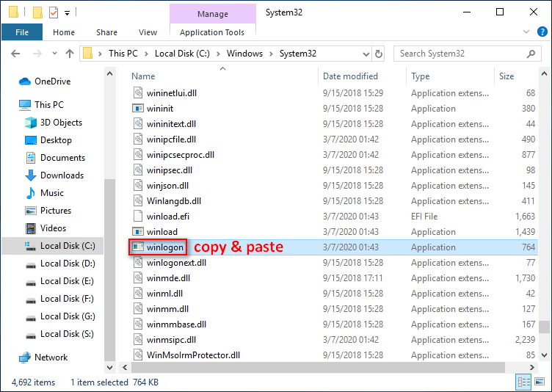This screenshot has height=392, width=552.
Task: Expand the chevron after Windows in breadcrumb
Action: [x=271, y=54]
